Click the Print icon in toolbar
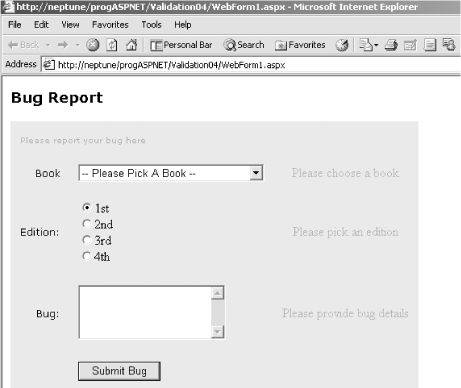Screen dimensions: 461x388 pos(391,45)
